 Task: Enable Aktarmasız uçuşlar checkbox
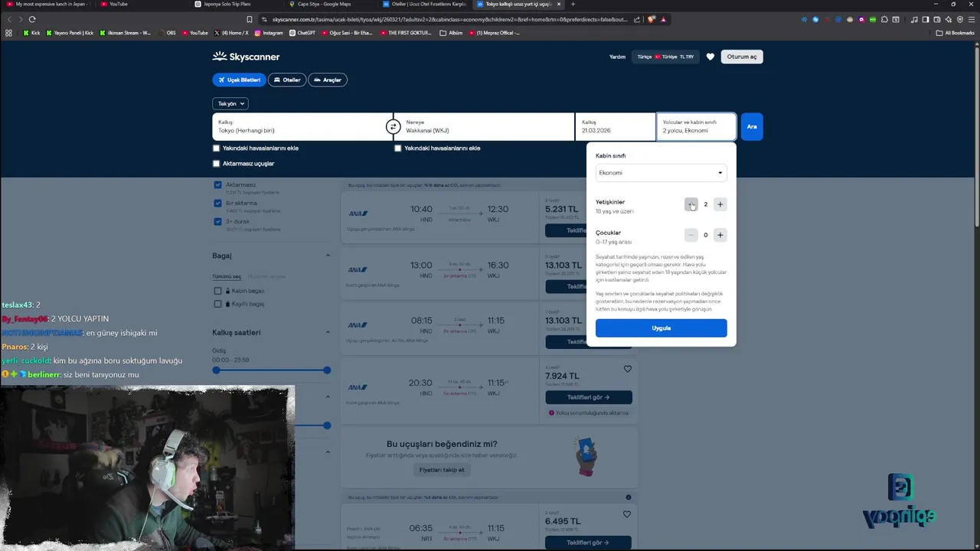point(217,164)
